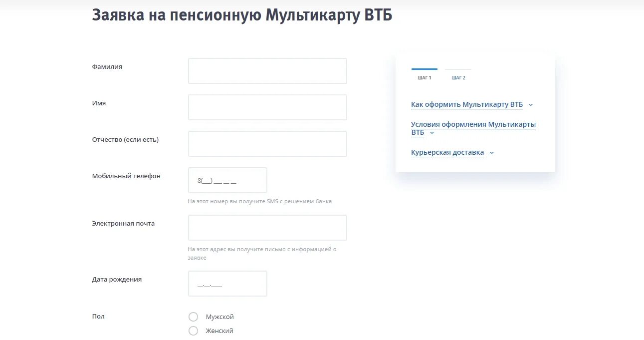Image resolution: width=644 pixels, height=340 pixels.
Task: Click the Курьерская доставка link
Action: tap(447, 153)
